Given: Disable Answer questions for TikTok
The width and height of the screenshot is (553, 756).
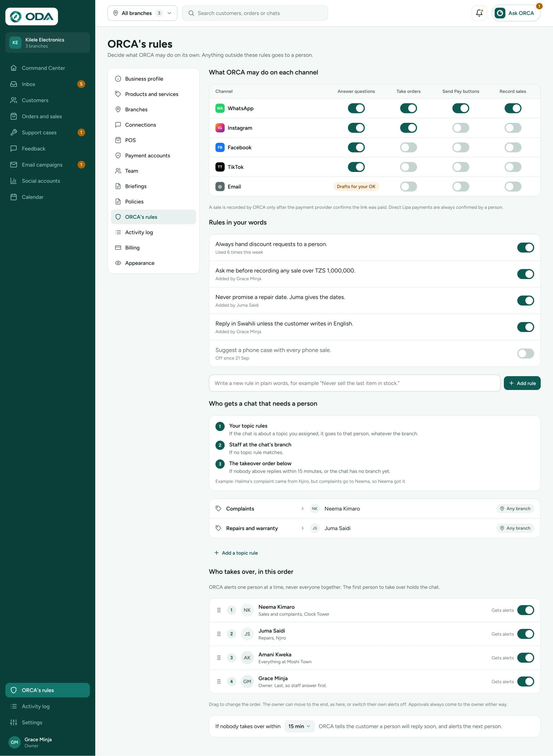Looking at the screenshot, I should (x=356, y=167).
